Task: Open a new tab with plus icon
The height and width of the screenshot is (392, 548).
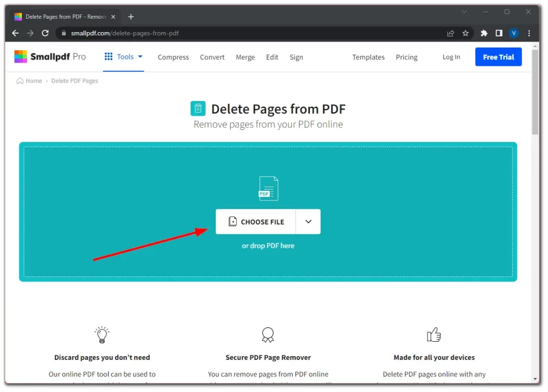Action: click(131, 17)
